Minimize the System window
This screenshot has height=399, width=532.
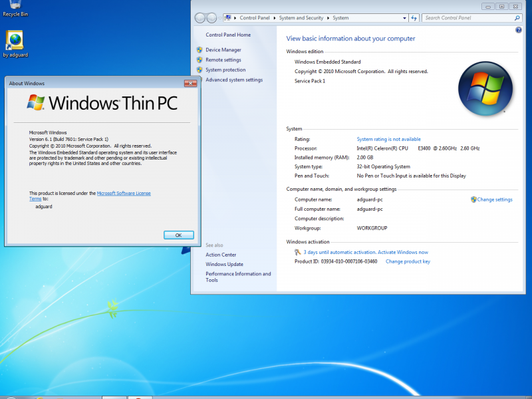pos(487,7)
